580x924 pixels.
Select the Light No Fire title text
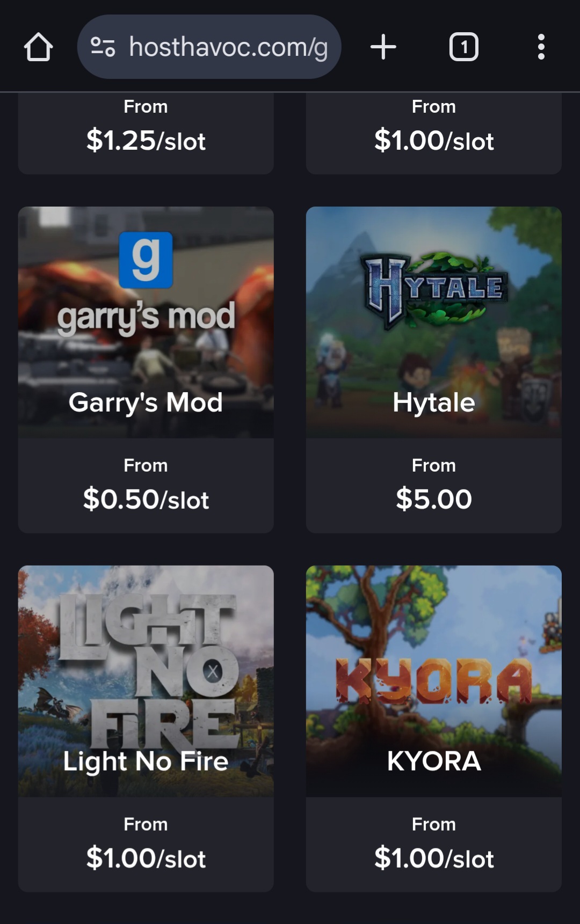point(146,761)
